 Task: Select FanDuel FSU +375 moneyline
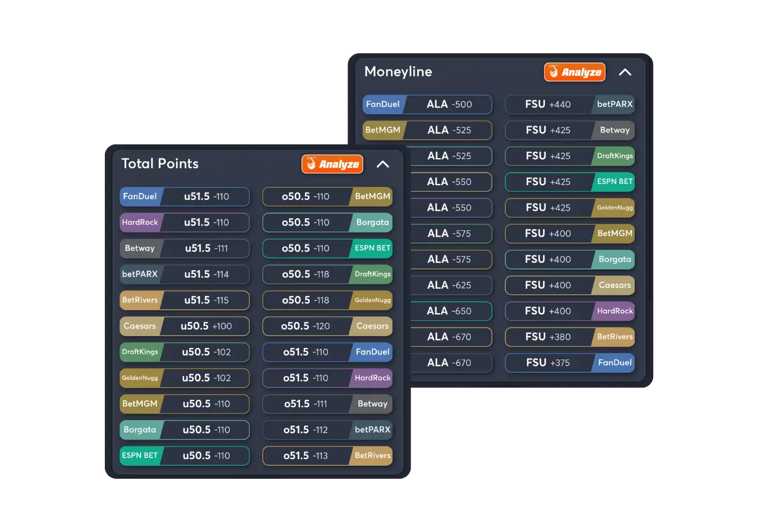click(570, 363)
